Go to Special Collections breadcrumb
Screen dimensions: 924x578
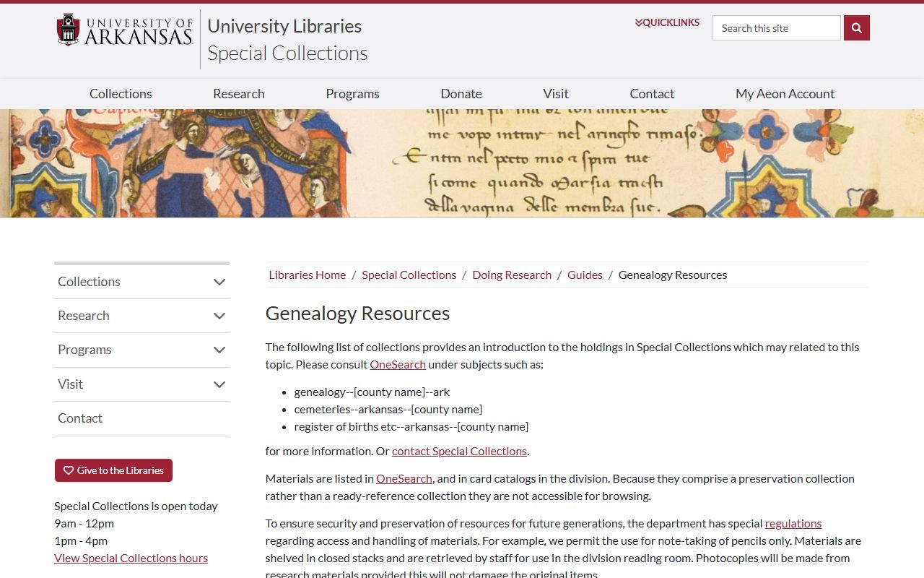click(x=409, y=275)
